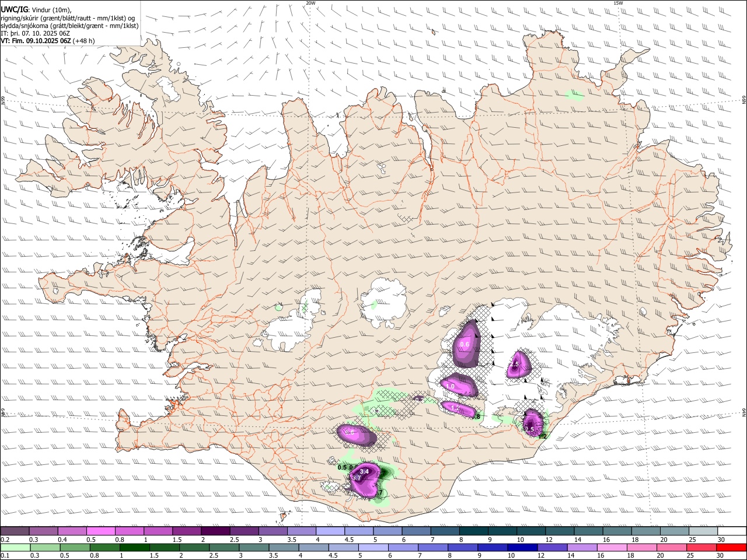Click the upper-row legend swatch between 0.2 and 0.3
Viewport: 747px width, 560px height.
[15, 531]
